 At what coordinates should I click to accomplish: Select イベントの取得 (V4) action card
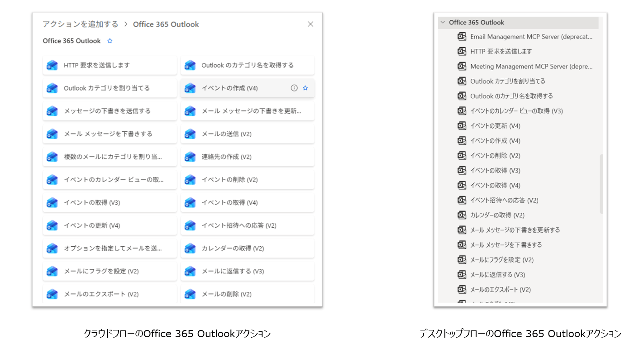point(247,202)
